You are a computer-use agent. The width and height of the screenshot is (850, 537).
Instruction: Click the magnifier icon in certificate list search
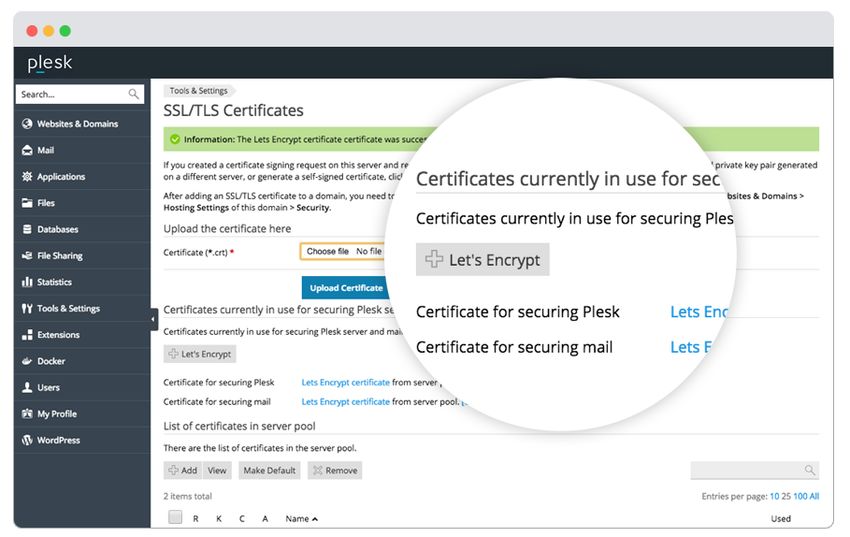(x=809, y=470)
